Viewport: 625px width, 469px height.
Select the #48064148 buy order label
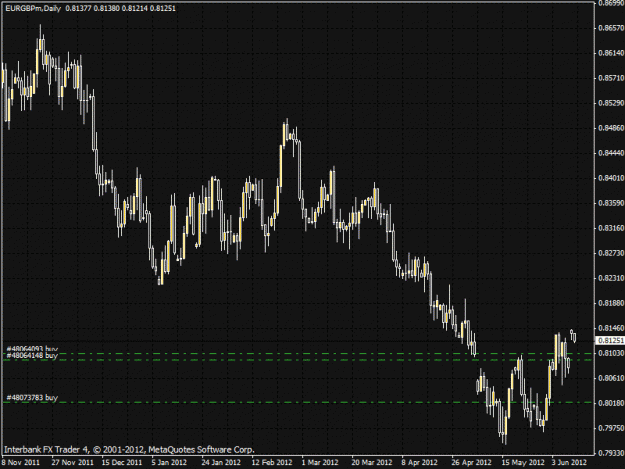click(x=32, y=355)
